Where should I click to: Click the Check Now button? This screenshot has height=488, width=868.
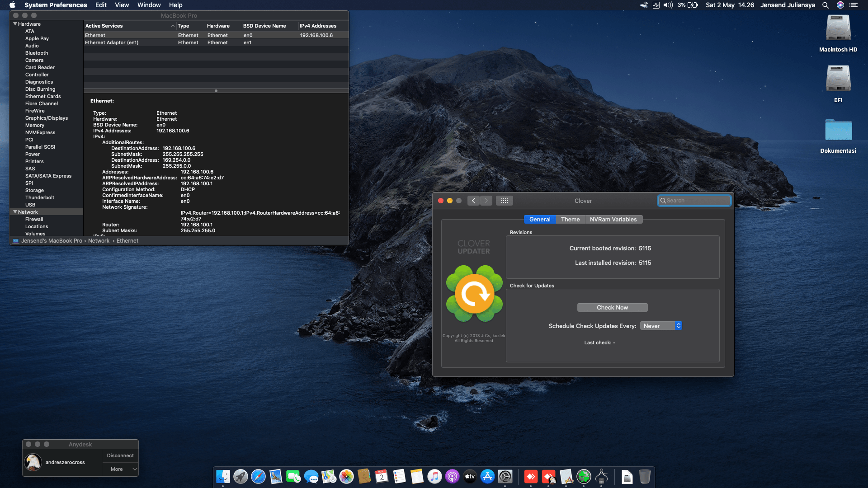pyautogui.click(x=612, y=307)
